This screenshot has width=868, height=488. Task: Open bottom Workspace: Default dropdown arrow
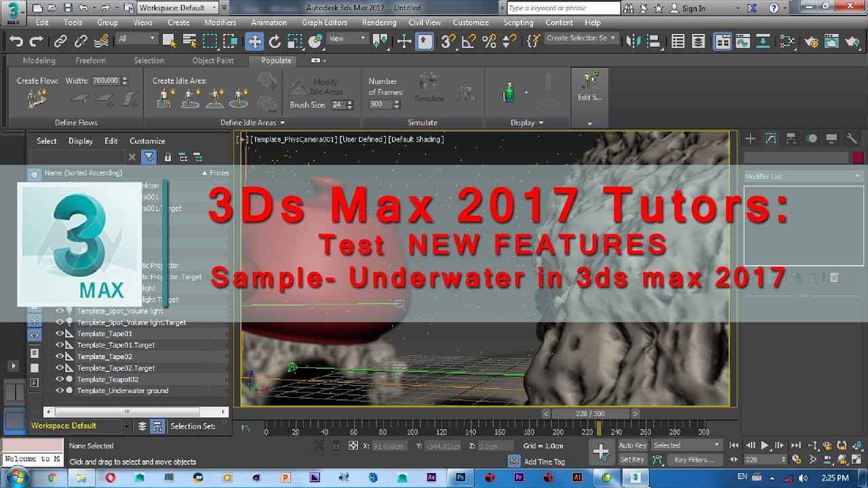(126, 426)
